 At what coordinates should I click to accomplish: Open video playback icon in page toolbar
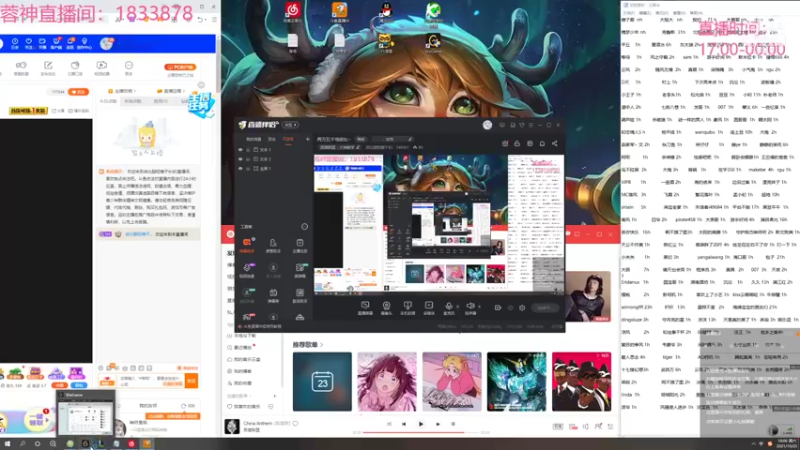(x=102, y=68)
